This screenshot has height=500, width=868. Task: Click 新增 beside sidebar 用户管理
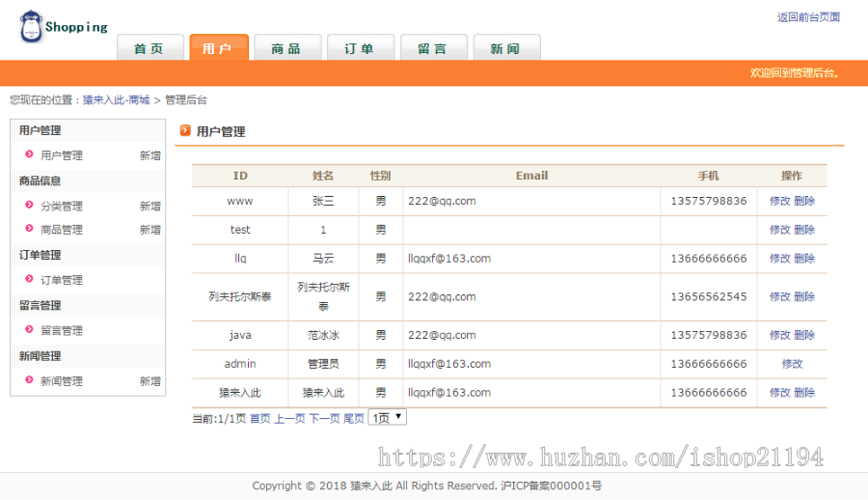point(150,155)
